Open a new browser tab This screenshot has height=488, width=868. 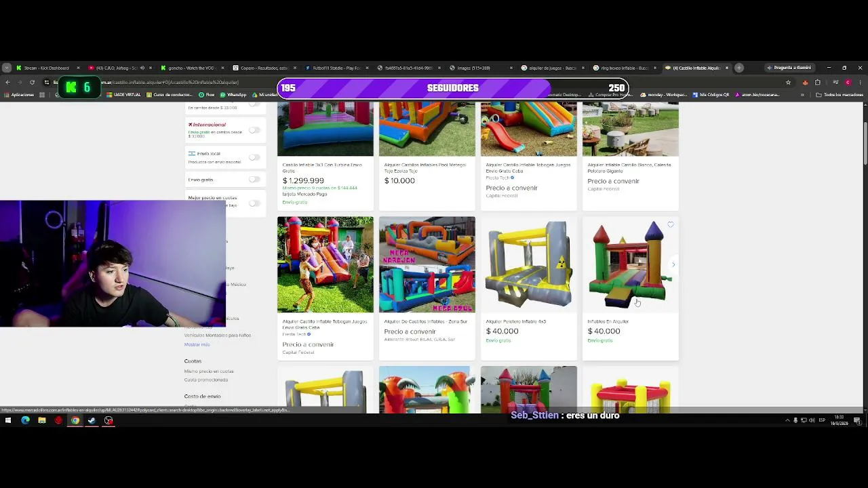739,68
